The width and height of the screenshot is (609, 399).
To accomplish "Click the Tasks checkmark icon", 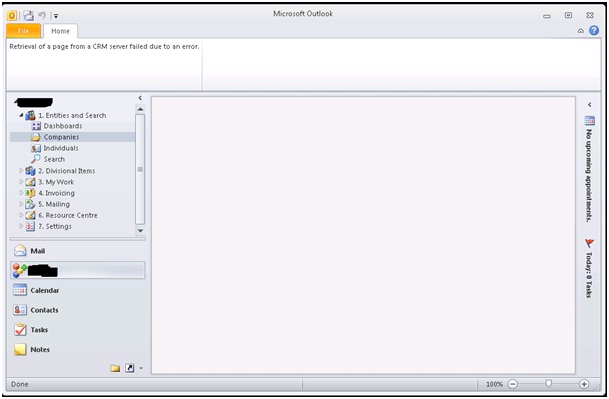I will coord(20,329).
